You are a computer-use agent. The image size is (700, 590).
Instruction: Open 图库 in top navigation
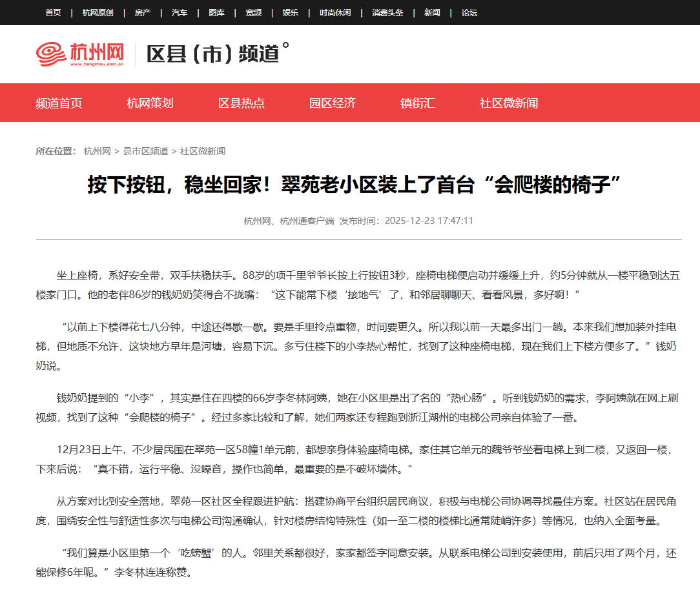click(x=216, y=13)
